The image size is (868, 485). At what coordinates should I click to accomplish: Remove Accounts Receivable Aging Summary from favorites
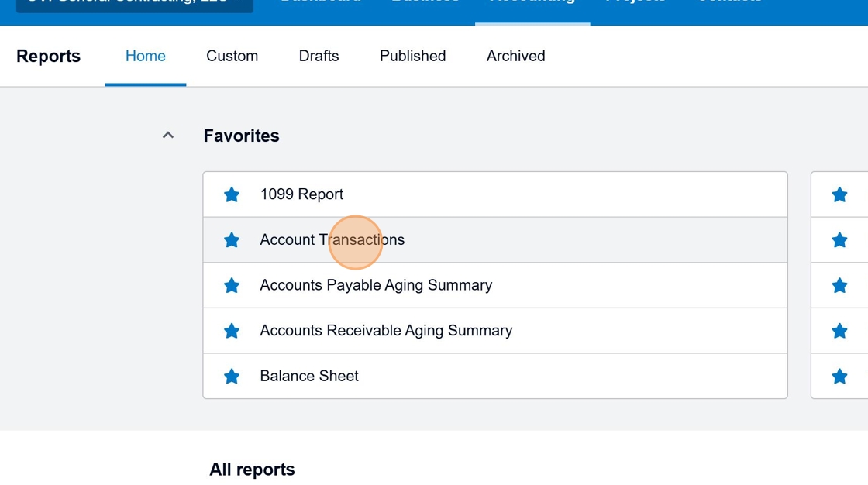click(x=232, y=331)
